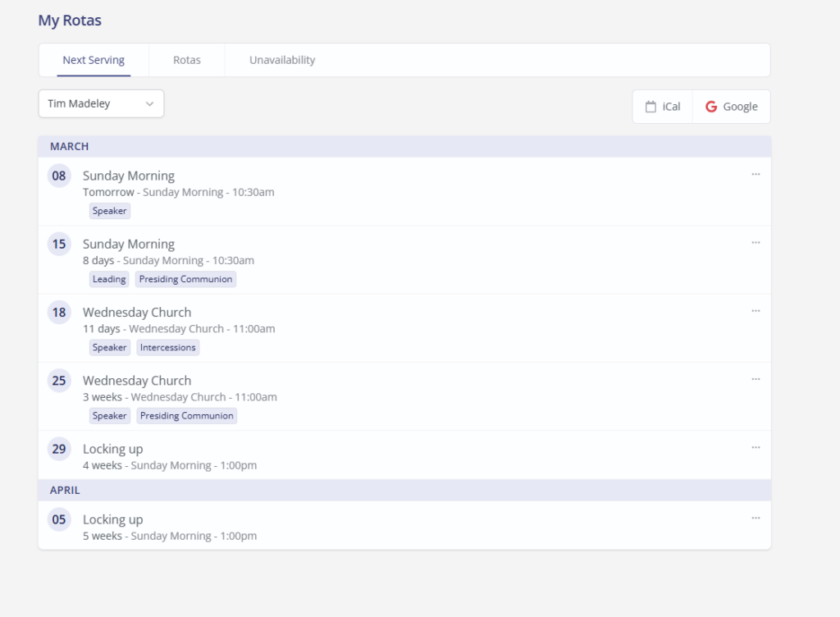Open more options for March 25 Wednesday Church
The height and width of the screenshot is (617, 840).
tap(756, 378)
